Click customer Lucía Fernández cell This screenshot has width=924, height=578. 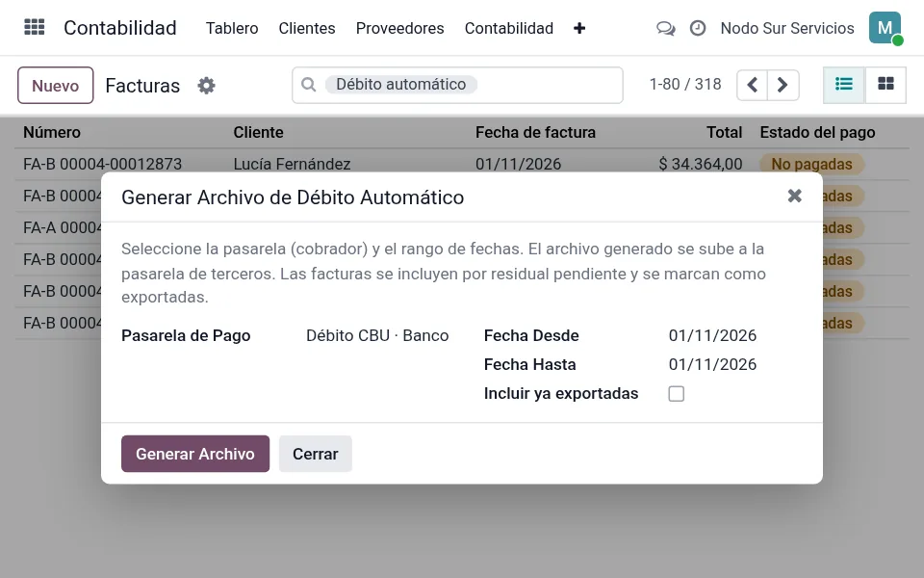pyautogui.click(x=292, y=164)
